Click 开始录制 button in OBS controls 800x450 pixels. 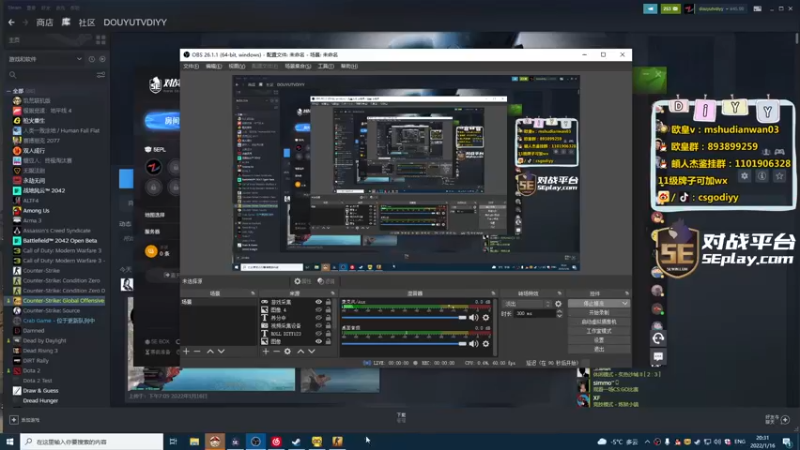pyautogui.click(x=598, y=313)
